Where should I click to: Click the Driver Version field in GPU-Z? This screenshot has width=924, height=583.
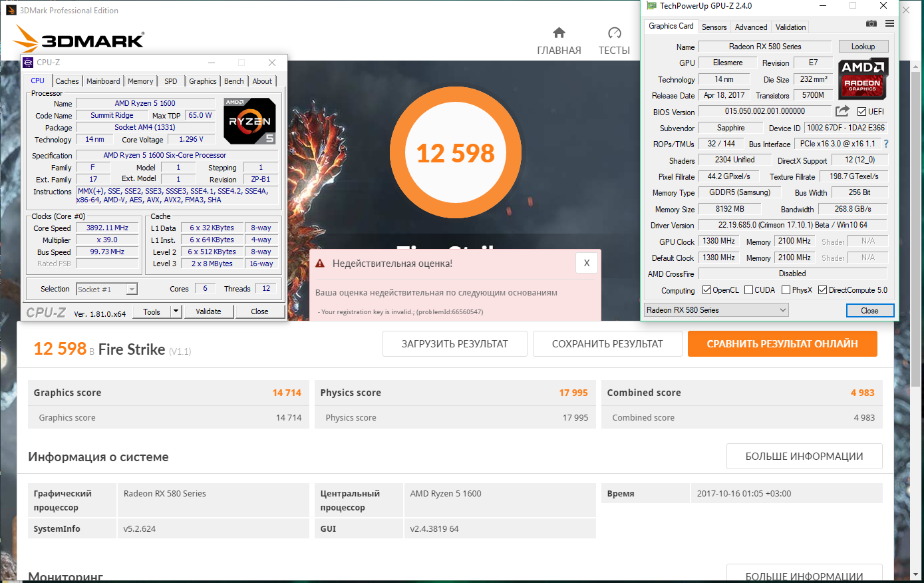click(x=792, y=225)
